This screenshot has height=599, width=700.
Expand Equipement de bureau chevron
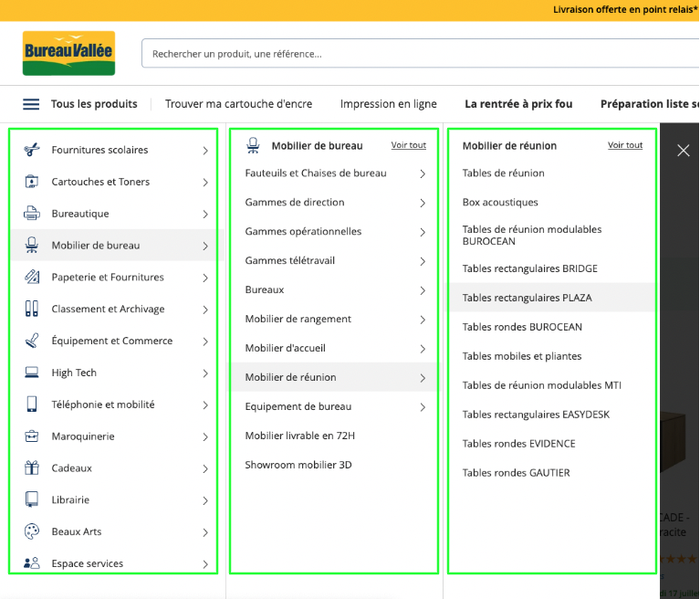(423, 407)
